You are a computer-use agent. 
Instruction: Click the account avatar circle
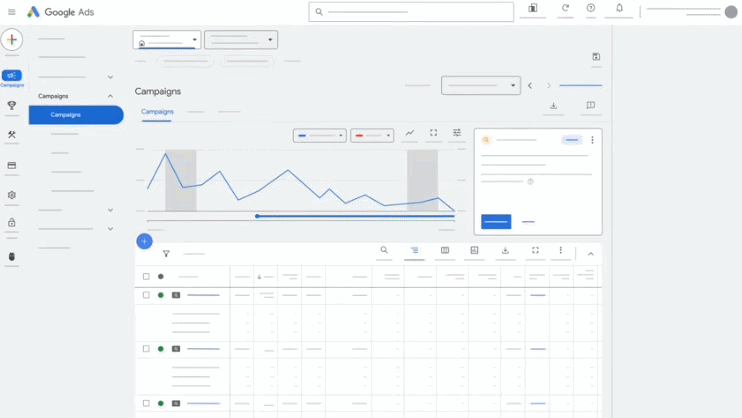731,12
